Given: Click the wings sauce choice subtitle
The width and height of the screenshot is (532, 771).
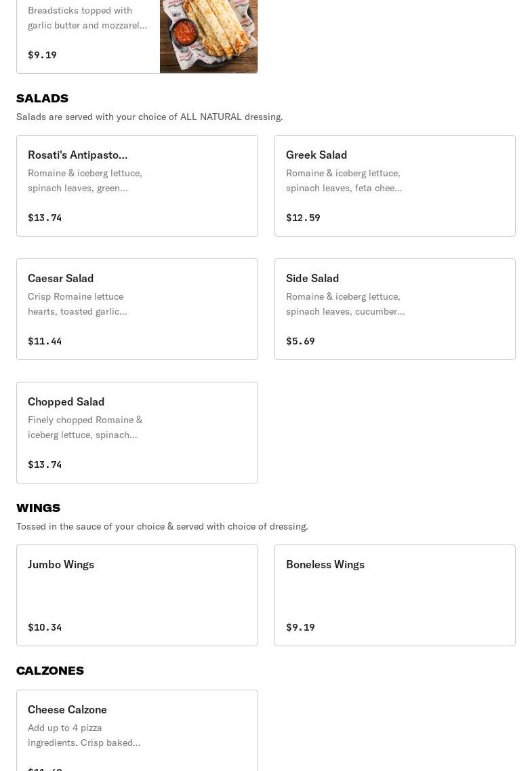Looking at the screenshot, I should pyautogui.click(x=162, y=526).
